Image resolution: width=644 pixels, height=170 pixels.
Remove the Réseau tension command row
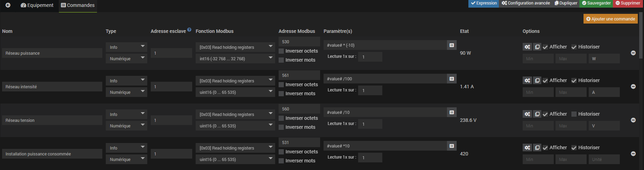click(633, 120)
